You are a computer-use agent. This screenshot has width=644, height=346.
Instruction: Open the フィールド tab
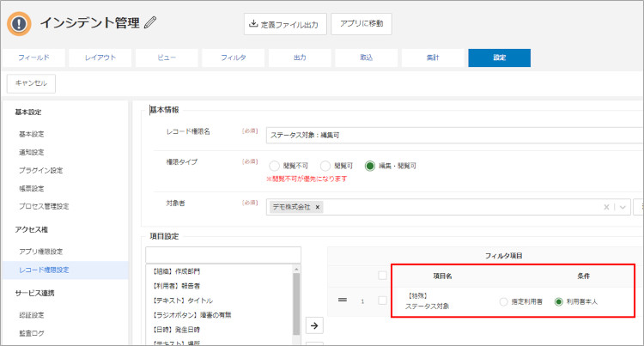coord(33,58)
